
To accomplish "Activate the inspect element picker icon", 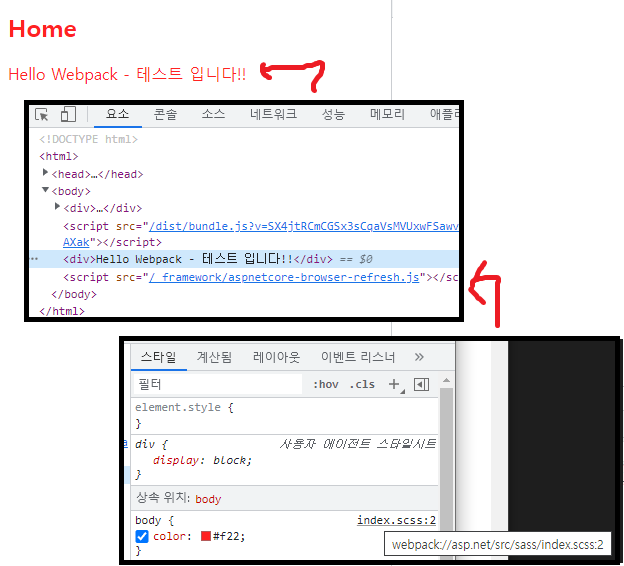I will (41, 115).
